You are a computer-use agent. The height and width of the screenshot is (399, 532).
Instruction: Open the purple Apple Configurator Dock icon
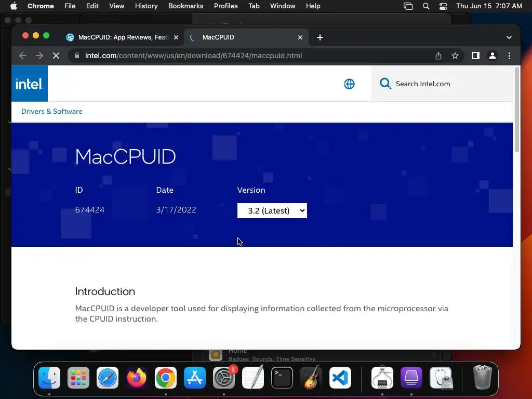[411, 378]
